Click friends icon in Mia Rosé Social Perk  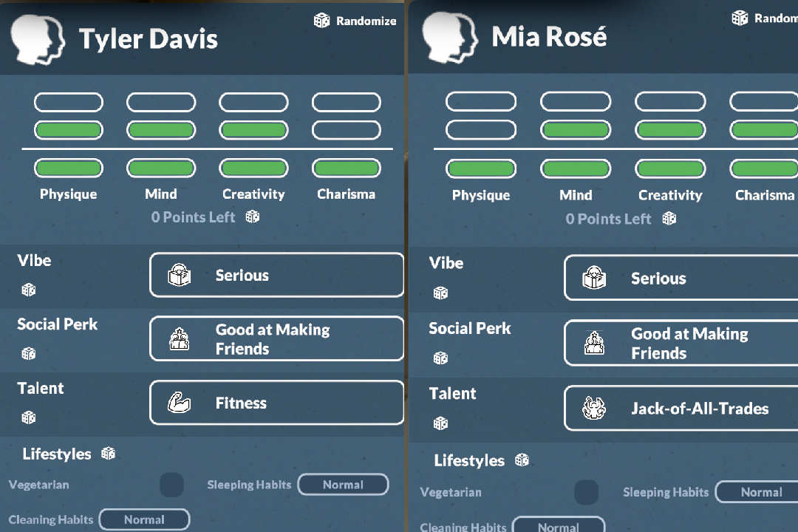[594, 343]
